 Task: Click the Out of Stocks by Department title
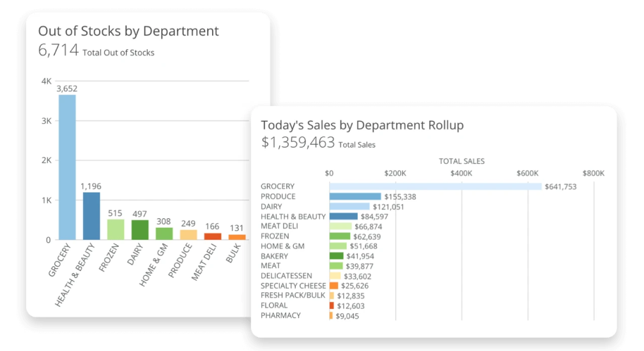tap(128, 31)
